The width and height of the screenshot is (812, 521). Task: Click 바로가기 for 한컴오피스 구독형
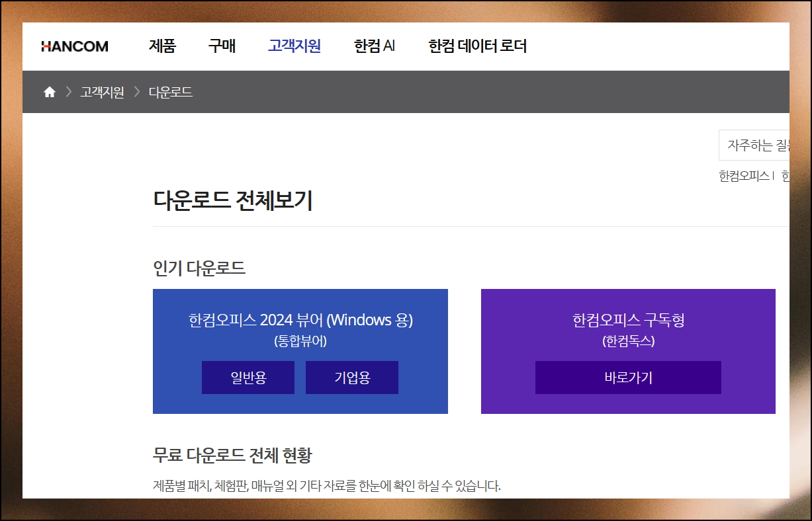pyautogui.click(x=628, y=378)
